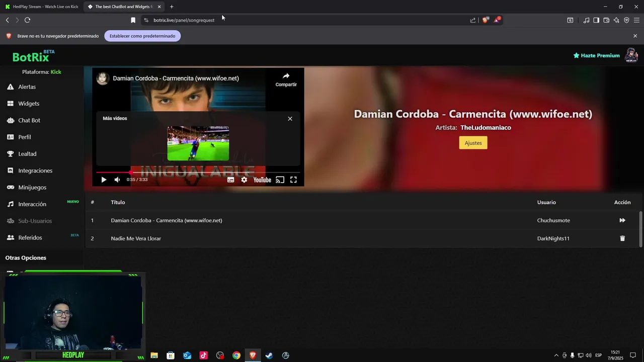Open a new browser tab
The height and width of the screenshot is (362, 644).
pyautogui.click(x=172, y=7)
